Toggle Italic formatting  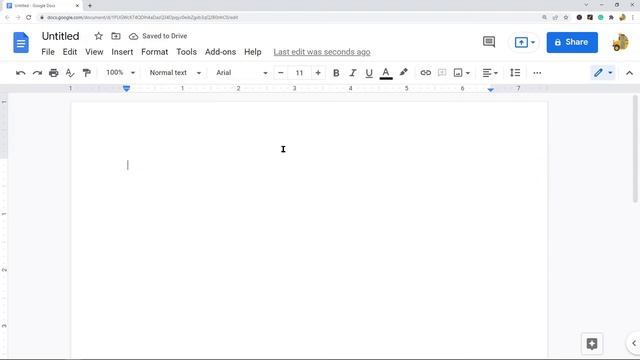click(353, 73)
